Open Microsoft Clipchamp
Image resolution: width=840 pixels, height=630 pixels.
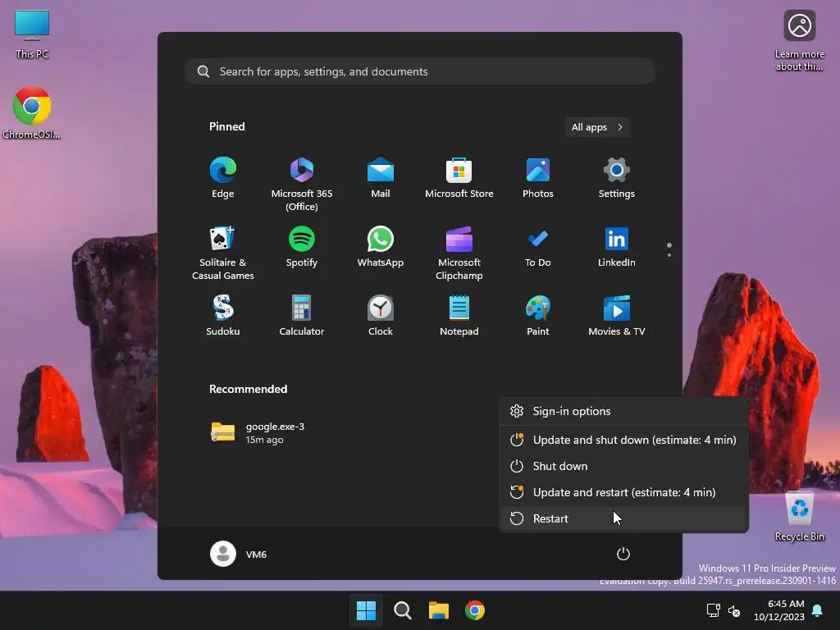(459, 253)
